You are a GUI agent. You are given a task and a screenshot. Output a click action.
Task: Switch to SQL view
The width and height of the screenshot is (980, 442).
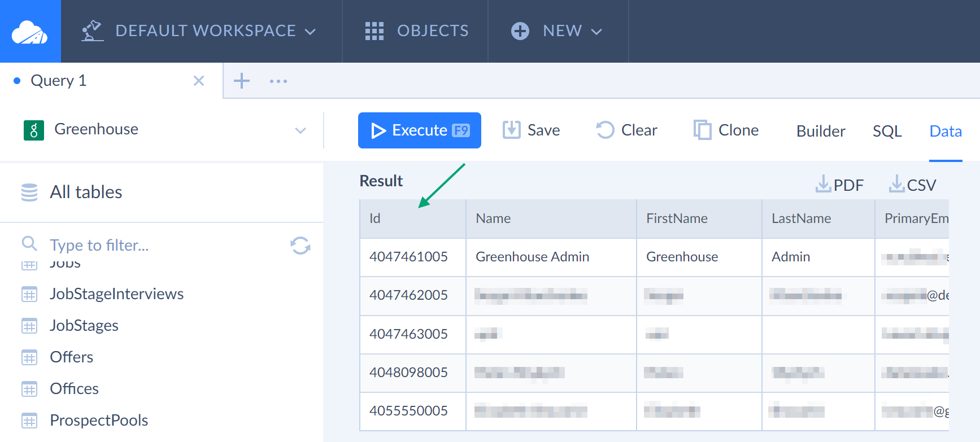887,131
